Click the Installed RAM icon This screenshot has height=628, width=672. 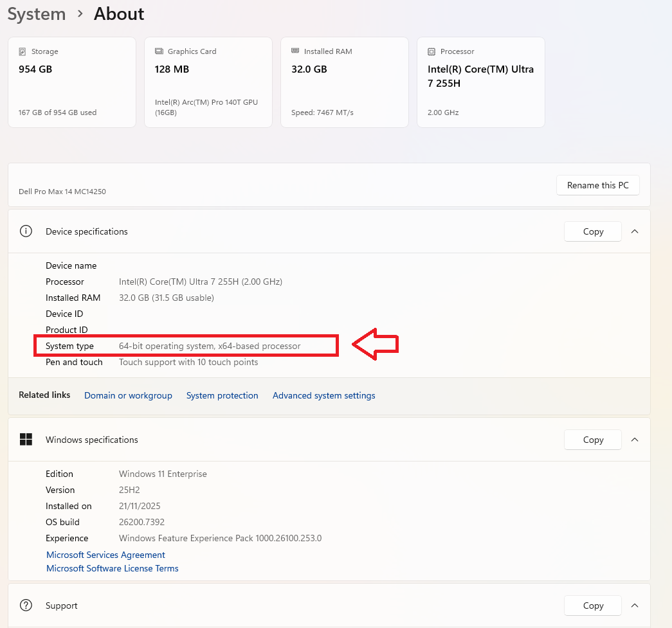click(295, 51)
